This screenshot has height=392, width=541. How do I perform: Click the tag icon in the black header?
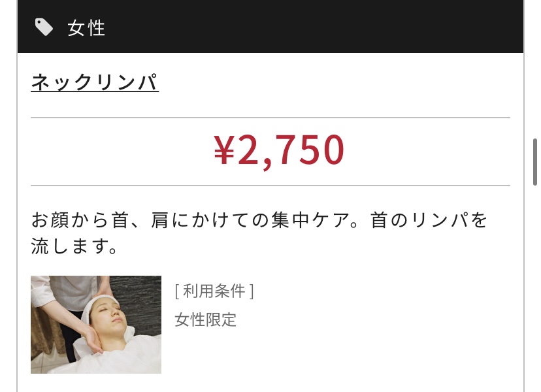pyautogui.click(x=44, y=27)
